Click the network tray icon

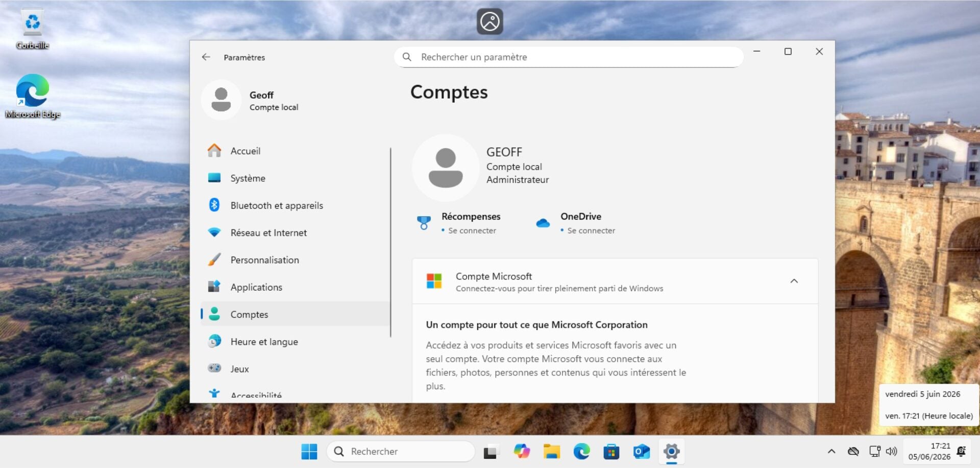[875, 452]
